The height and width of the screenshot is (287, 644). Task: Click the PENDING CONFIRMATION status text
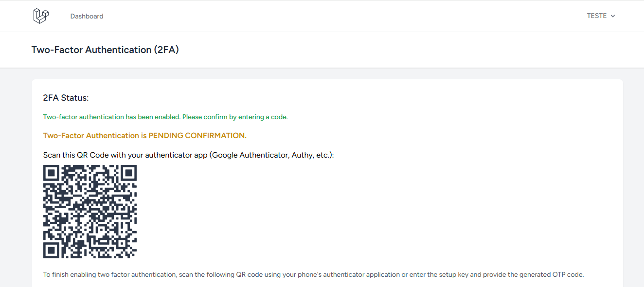144,135
